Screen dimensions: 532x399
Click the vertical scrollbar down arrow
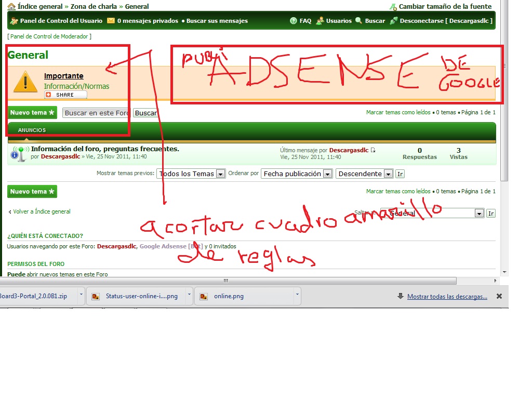point(504,272)
